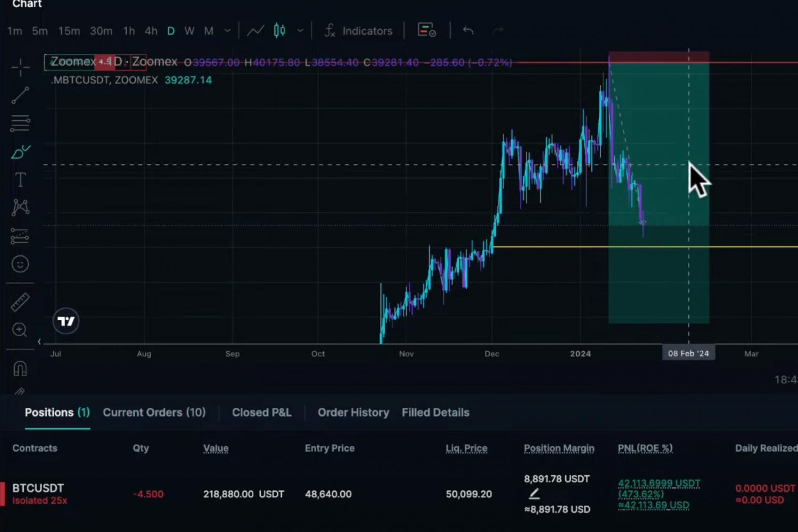Select the trend line drawing tool
Viewport: 798px width, 532px height.
(x=20, y=96)
